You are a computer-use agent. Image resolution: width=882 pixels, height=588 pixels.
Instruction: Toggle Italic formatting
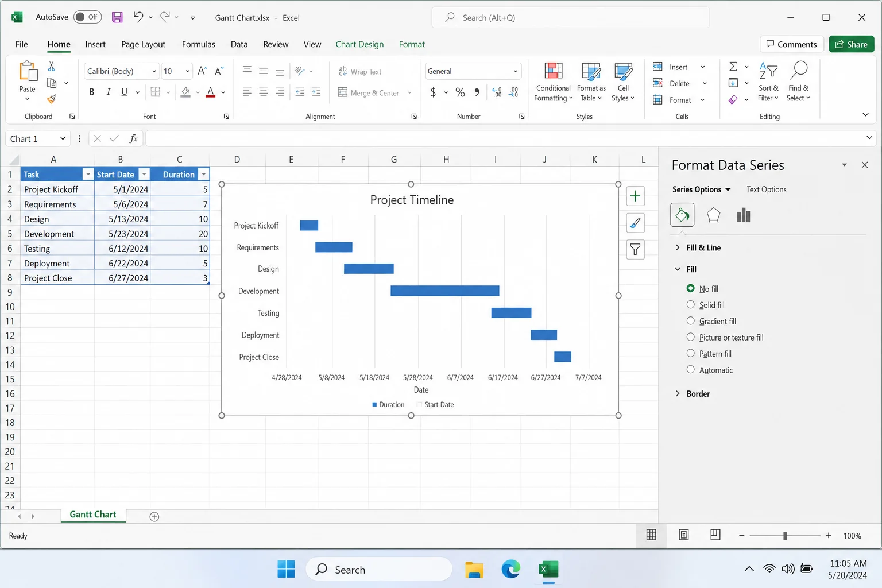coord(108,92)
